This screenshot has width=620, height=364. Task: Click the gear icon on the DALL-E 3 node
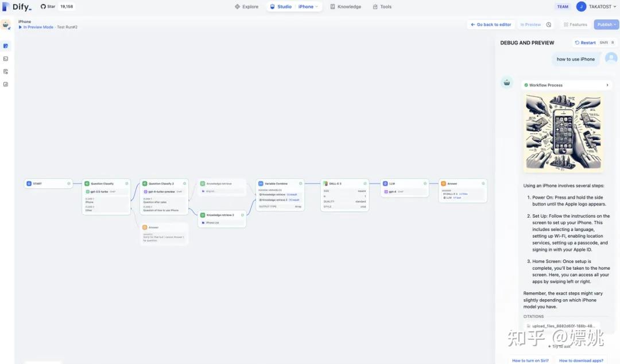(366, 183)
